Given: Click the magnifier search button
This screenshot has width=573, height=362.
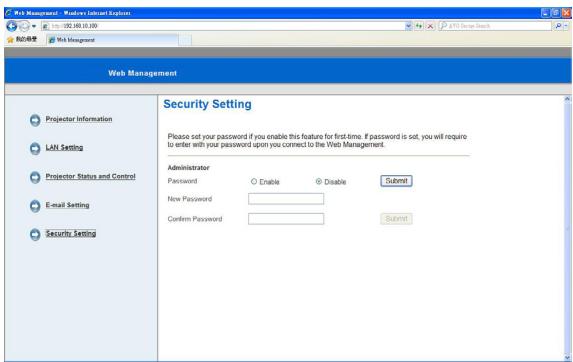Looking at the screenshot, I should [x=558, y=26].
